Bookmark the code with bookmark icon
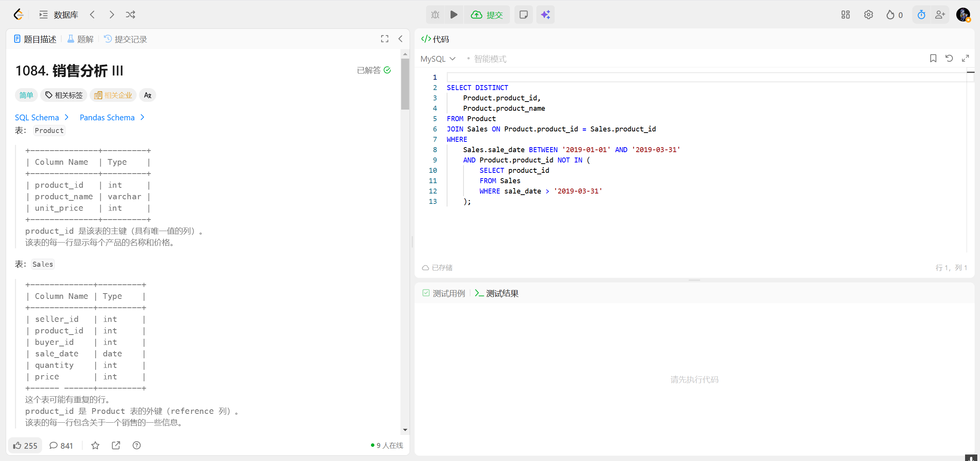The width and height of the screenshot is (980, 461). [x=933, y=58]
